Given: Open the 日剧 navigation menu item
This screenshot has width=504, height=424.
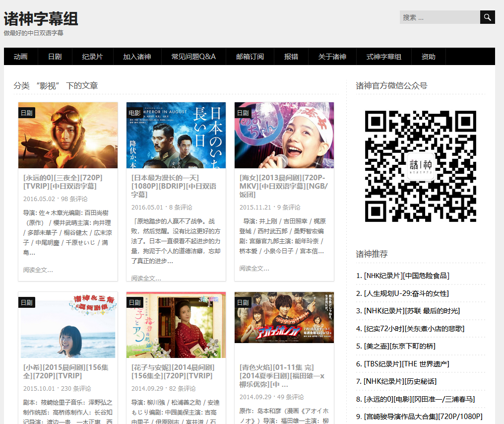Looking at the screenshot, I should coord(55,57).
